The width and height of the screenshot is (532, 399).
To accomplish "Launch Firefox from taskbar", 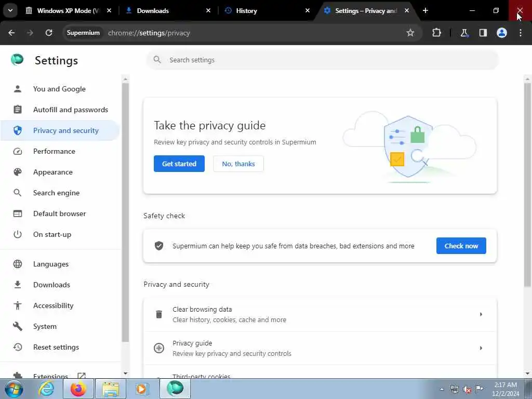I will (x=78, y=389).
